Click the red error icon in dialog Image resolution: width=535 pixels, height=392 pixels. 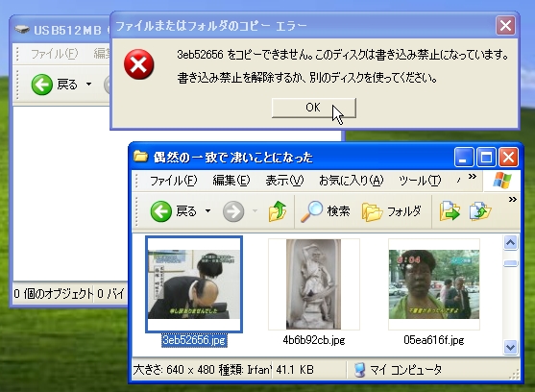pyautogui.click(x=139, y=64)
